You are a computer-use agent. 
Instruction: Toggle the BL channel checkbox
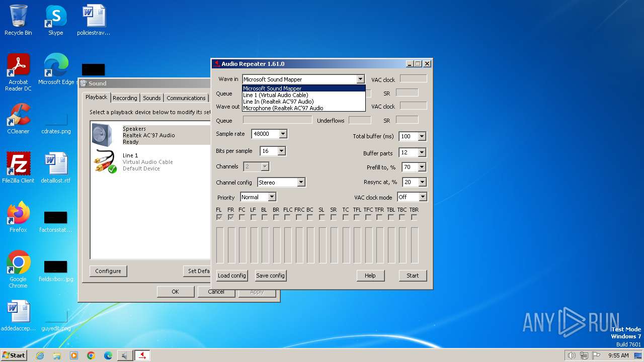tap(264, 218)
